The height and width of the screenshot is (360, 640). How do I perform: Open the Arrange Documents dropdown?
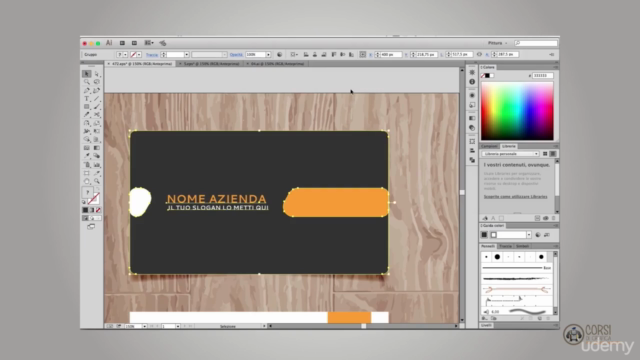click(149, 43)
